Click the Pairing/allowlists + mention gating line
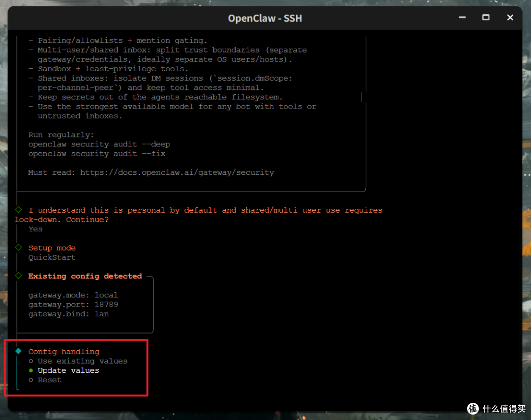 [x=118, y=40]
